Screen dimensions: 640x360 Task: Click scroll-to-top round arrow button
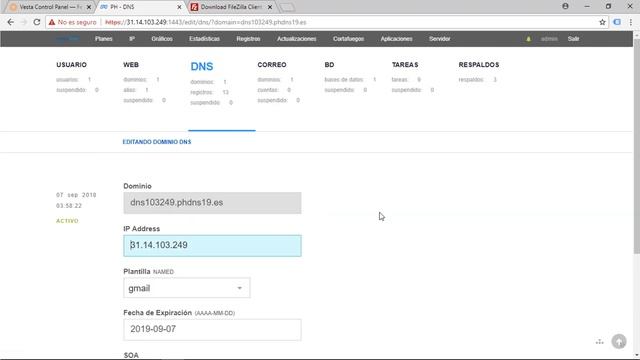point(619,341)
